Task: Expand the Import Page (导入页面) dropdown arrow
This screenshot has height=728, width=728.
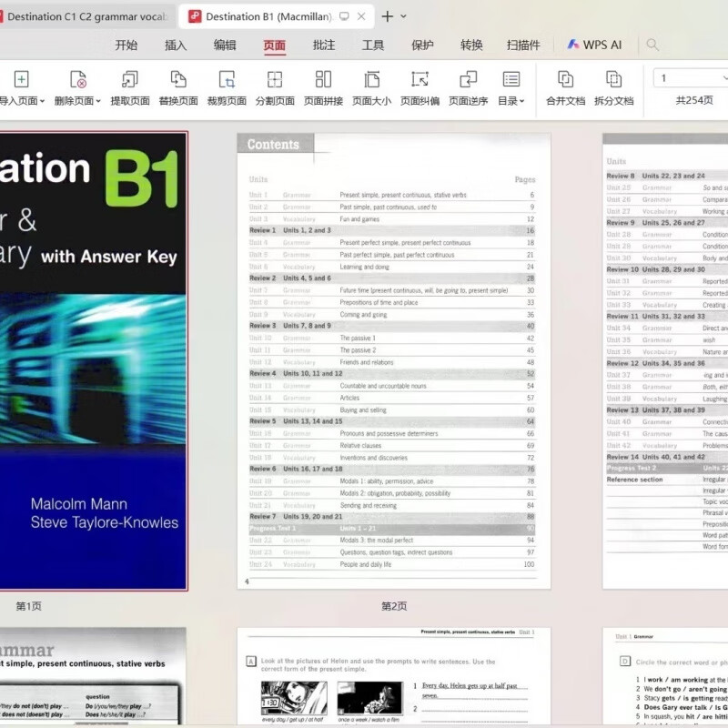Action: tap(42, 101)
